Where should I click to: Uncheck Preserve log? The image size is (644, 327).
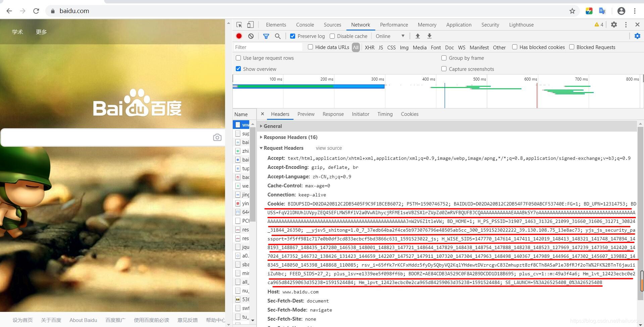tap(292, 36)
